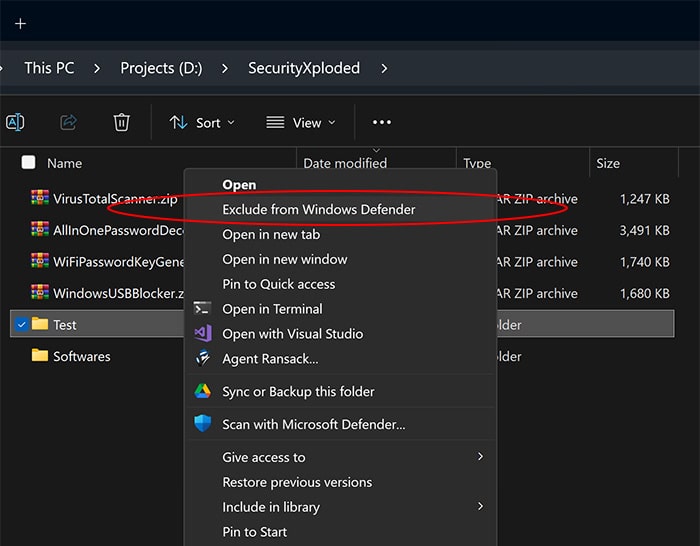Click the Terminal icon in context menu

tap(203, 309)
